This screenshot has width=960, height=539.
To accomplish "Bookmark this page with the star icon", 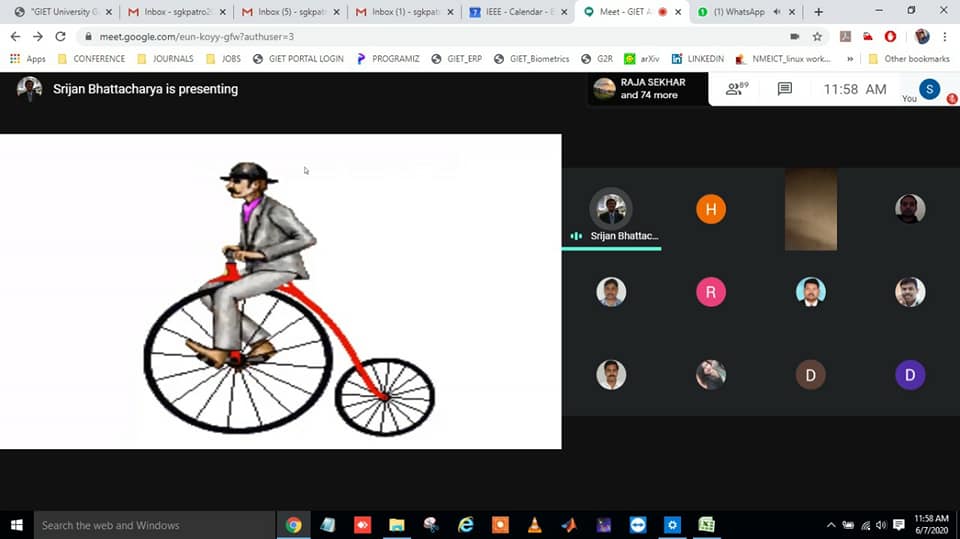I will coord(817,36).
